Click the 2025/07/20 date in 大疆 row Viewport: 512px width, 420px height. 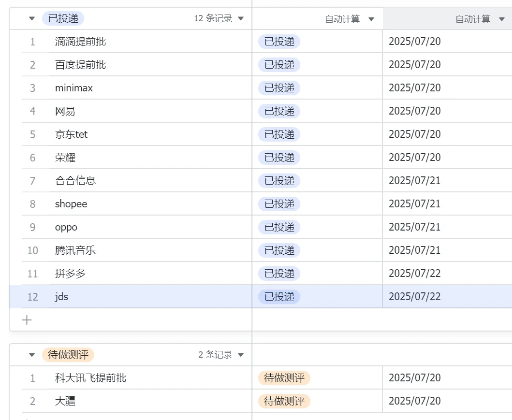tap(415, 401)
